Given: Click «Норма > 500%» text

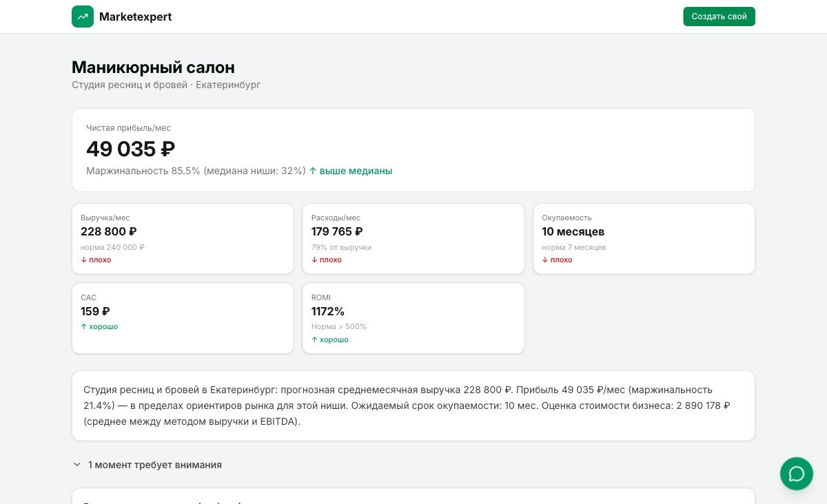Looking at the screenshot, I should pos(339,326).
